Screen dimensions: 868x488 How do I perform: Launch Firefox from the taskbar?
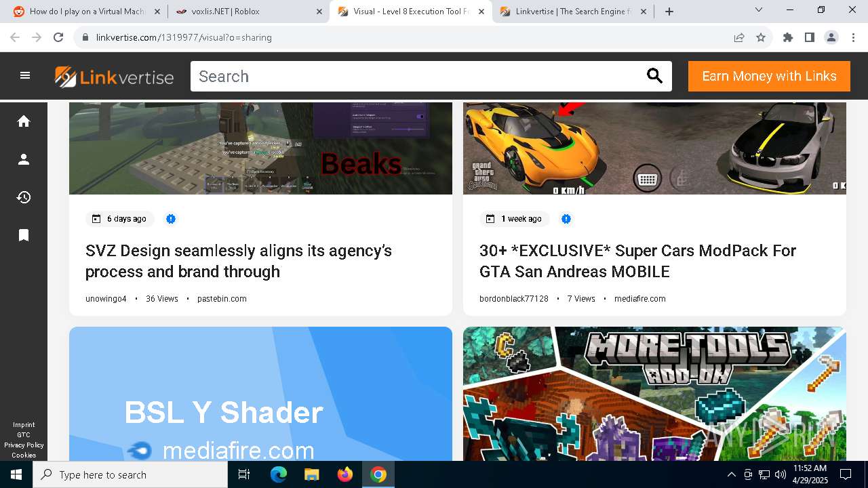click(345, 474)
